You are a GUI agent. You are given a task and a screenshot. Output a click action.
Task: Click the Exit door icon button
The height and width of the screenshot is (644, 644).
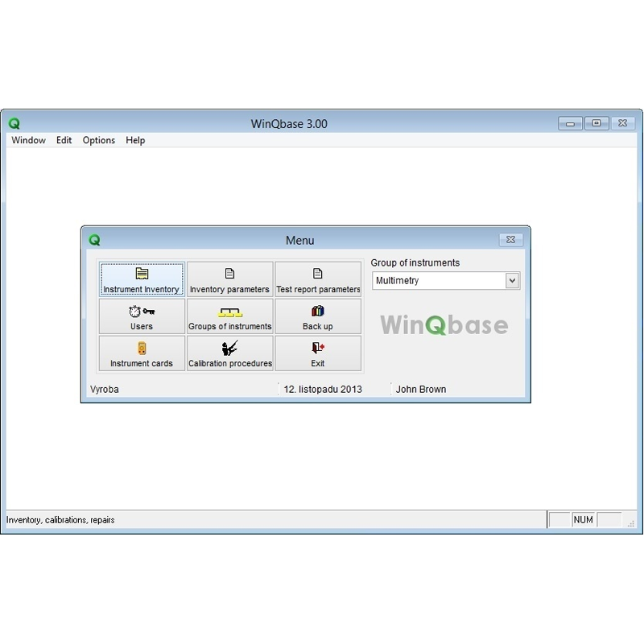click(318, 353)
